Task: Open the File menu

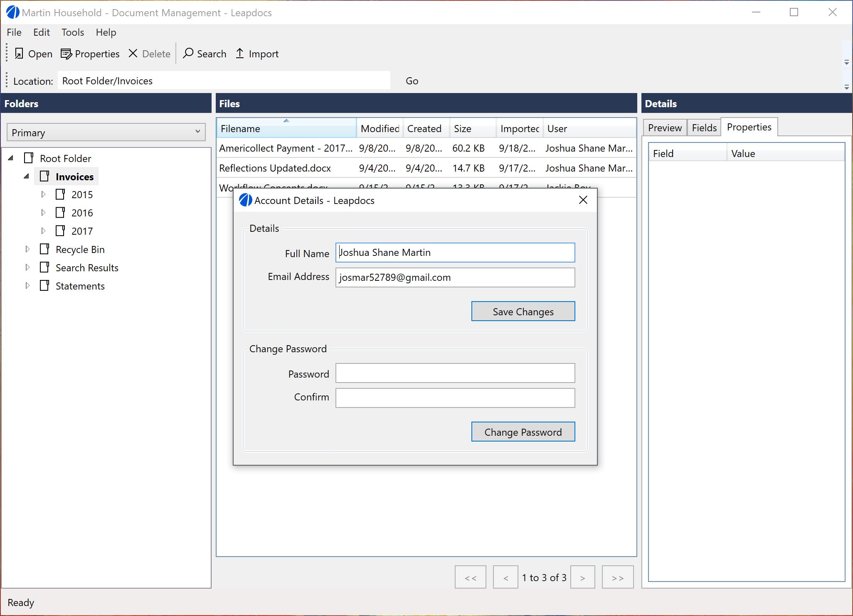Action: click(14, 32)
